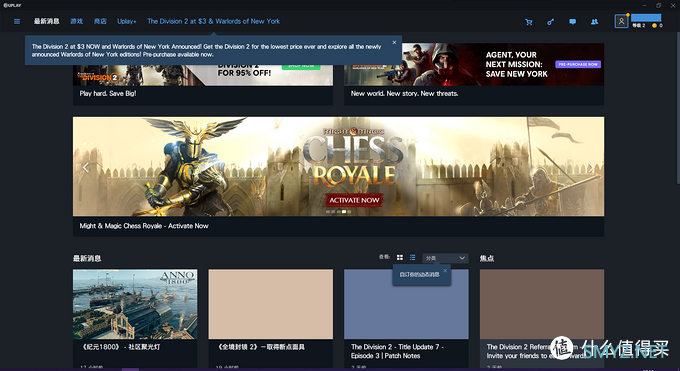Screen dimensions: 680x371
Task: Click 'New world. New story. New threats.' caption
Action: [x=405, y=93]
